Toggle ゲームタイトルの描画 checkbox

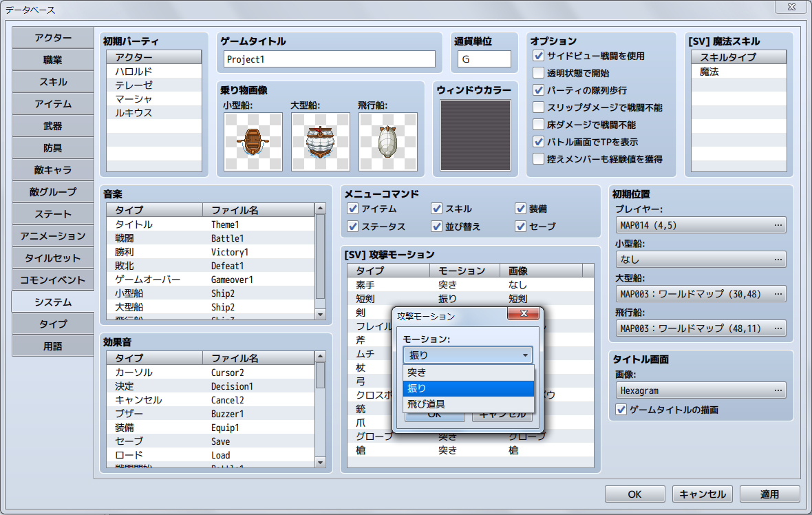621,409
